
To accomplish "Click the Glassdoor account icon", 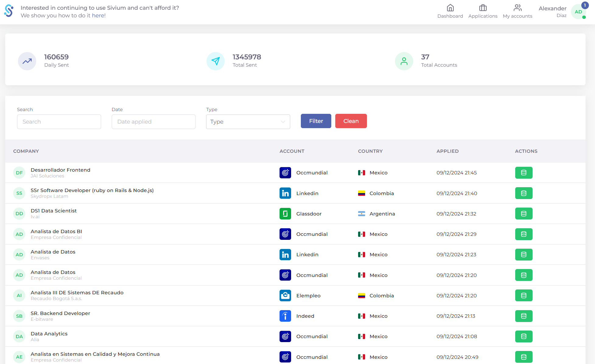I will click(x=285, y=214).
